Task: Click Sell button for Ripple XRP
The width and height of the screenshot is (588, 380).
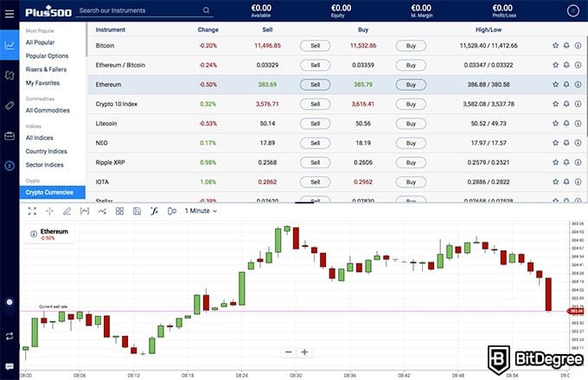Action: click(315, 162)
